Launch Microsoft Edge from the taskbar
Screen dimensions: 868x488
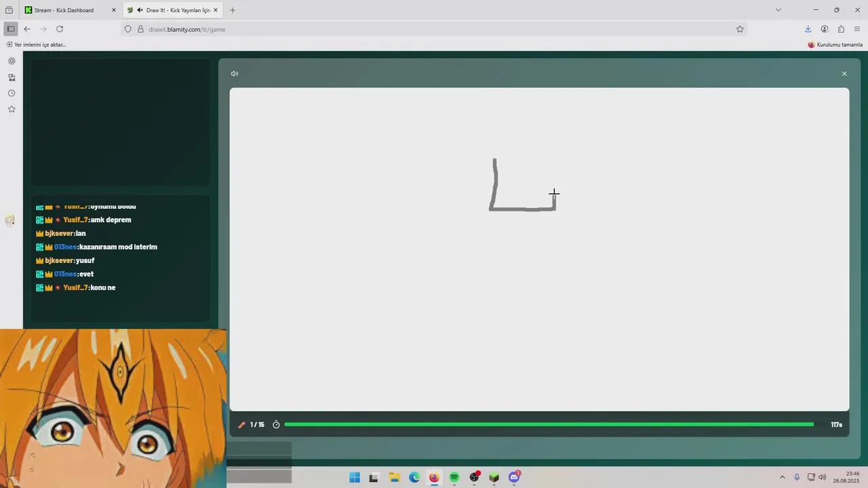click(414, 477)
